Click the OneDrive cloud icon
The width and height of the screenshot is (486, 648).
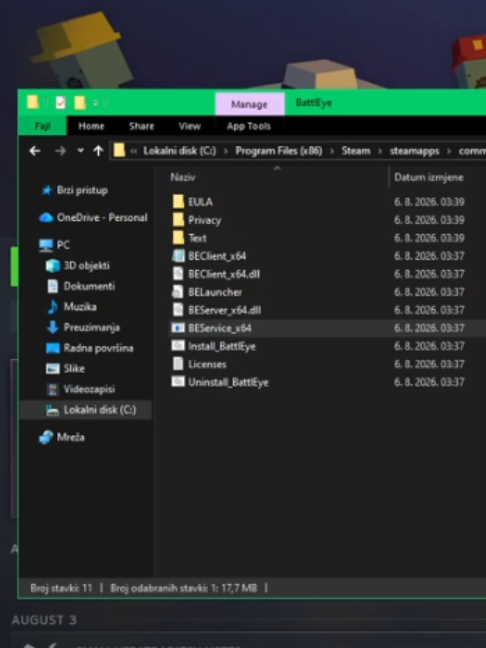(x=46, y=217)
